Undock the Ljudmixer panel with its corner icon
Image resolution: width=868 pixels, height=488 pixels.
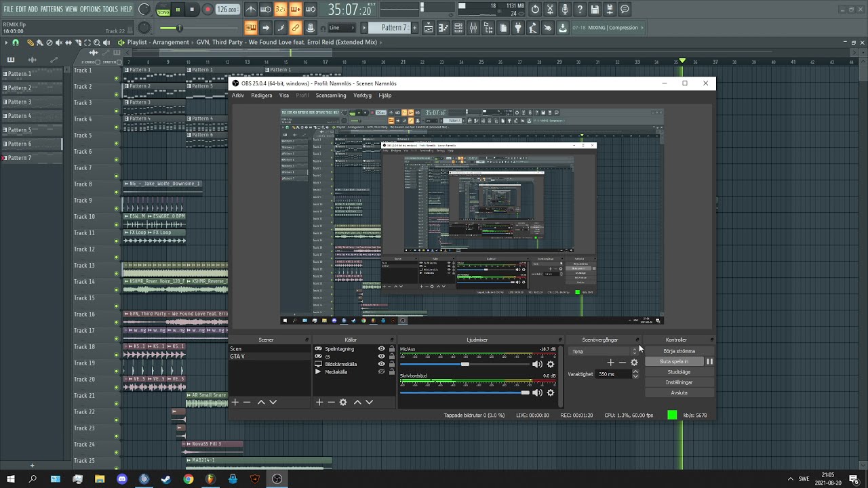pos(560,340)
